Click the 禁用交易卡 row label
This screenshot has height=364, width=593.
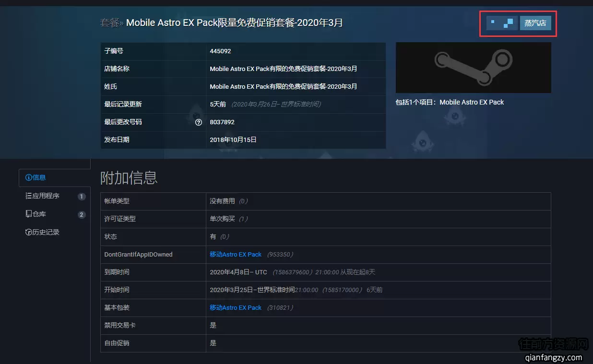coord(120,325)
